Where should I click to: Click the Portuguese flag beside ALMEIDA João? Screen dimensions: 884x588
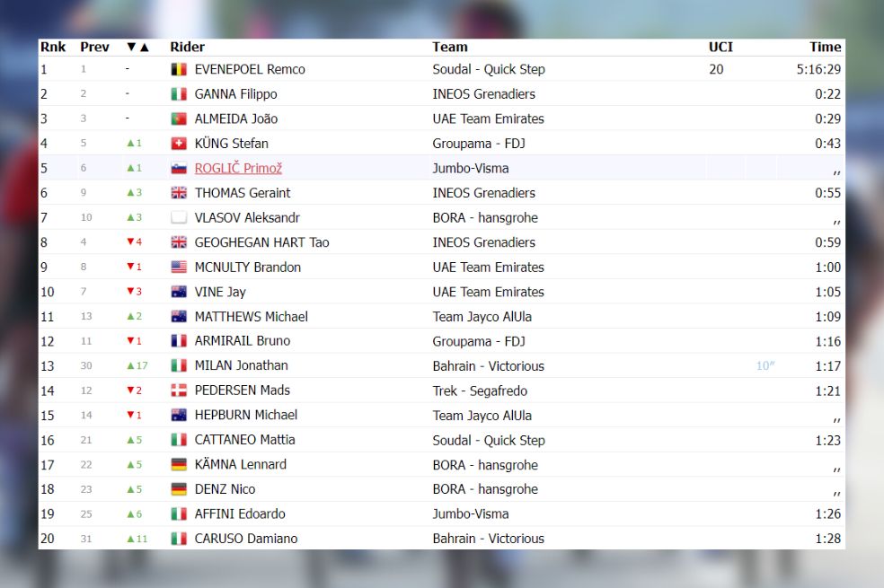click(x=179, y=118)
